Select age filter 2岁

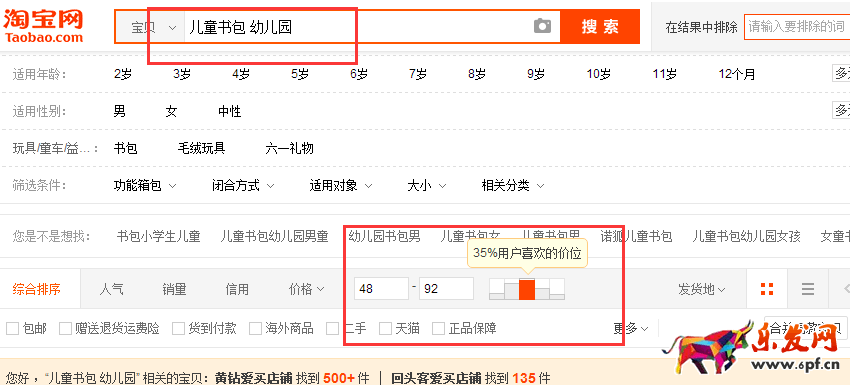[123, 74]
